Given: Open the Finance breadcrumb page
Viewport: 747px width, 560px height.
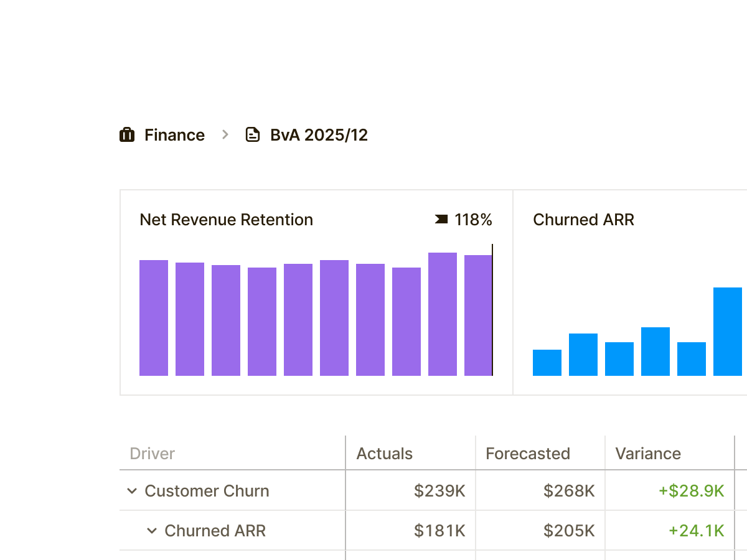Looking at the screenshot, I should click(174, 134).
